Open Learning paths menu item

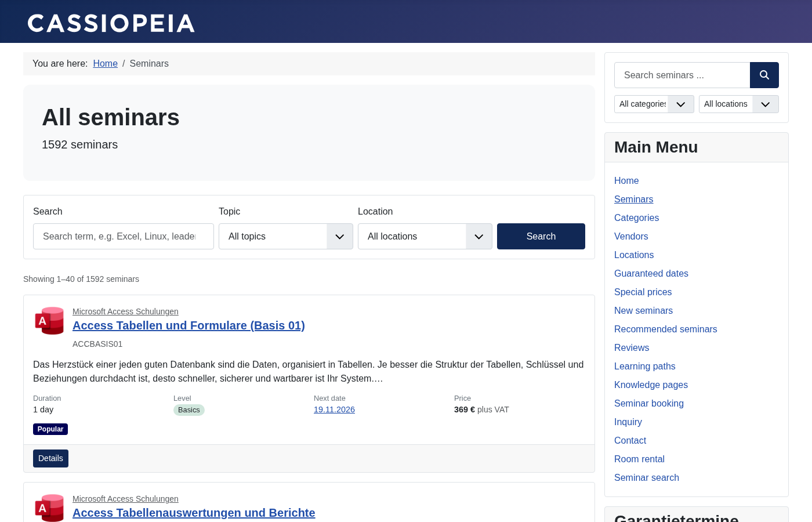tap(644, 367)
